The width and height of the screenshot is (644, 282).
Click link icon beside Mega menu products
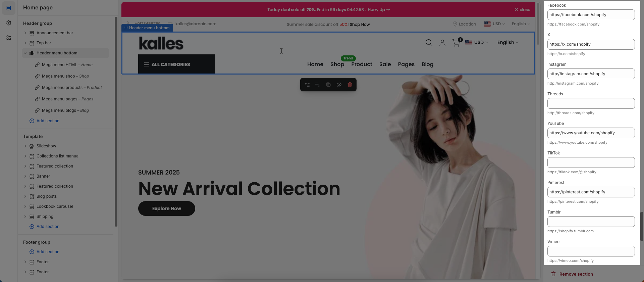pyautogui.click(x=37, y=88)
